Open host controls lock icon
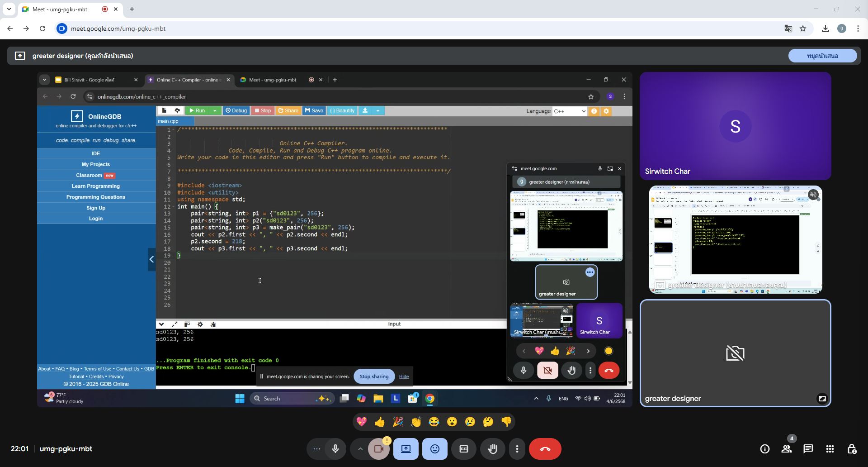This screenshot has width=868, height=467. 852,449
